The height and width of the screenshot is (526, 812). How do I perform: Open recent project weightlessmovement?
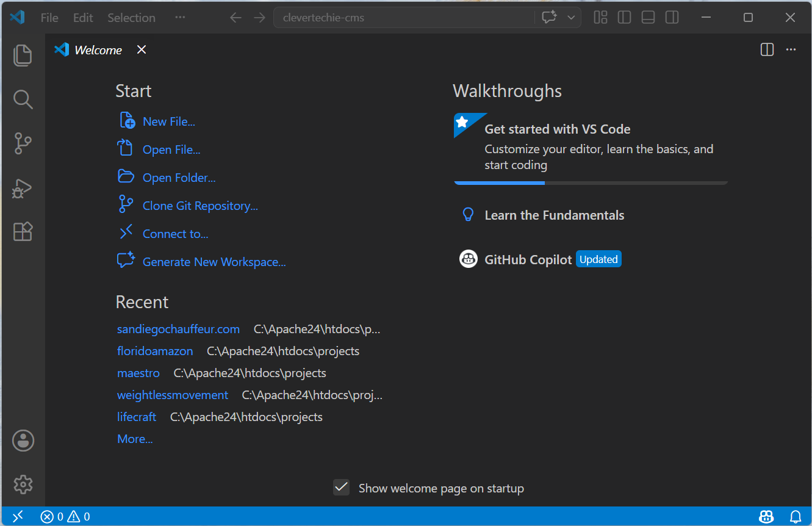[x=173, y=395]
